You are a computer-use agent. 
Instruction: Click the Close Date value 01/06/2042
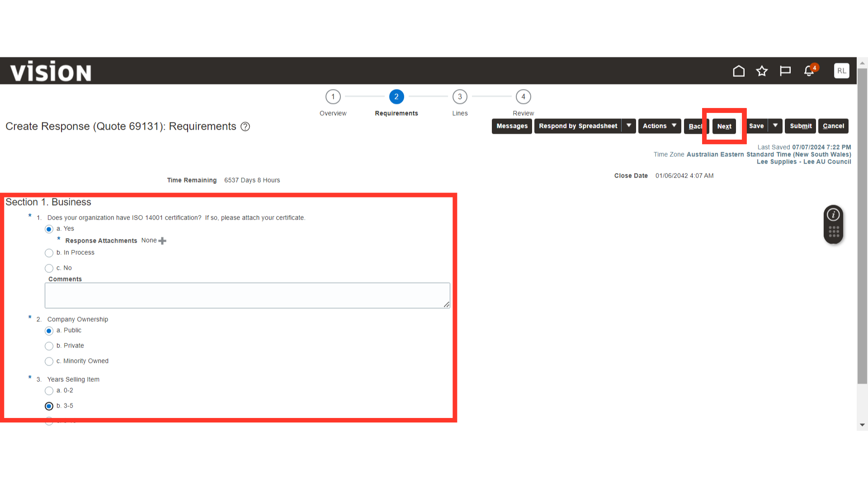tap(684, 176)
